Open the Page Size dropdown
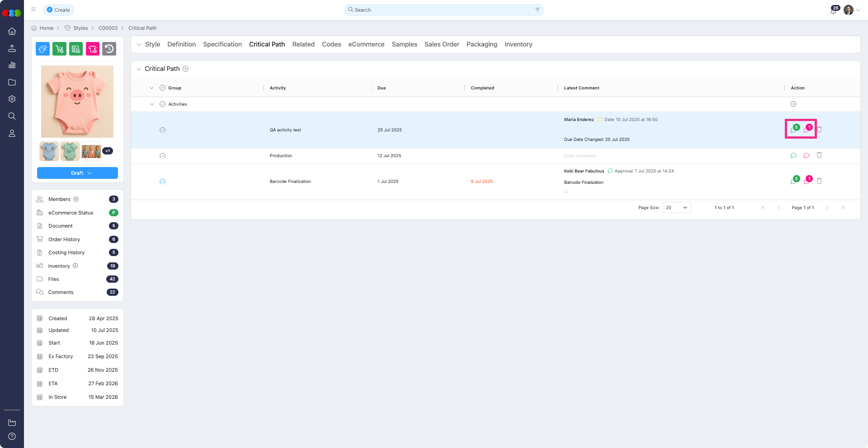Image resolution: width=868 pixels, height=448 pixels. (x=677, y=208)
